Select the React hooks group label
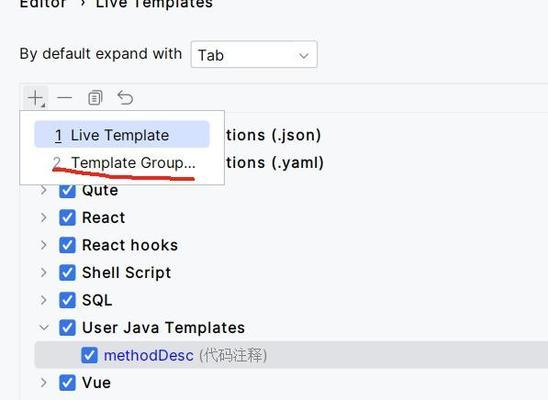Screen dimensions: 548x400 [x=130, y=245]
